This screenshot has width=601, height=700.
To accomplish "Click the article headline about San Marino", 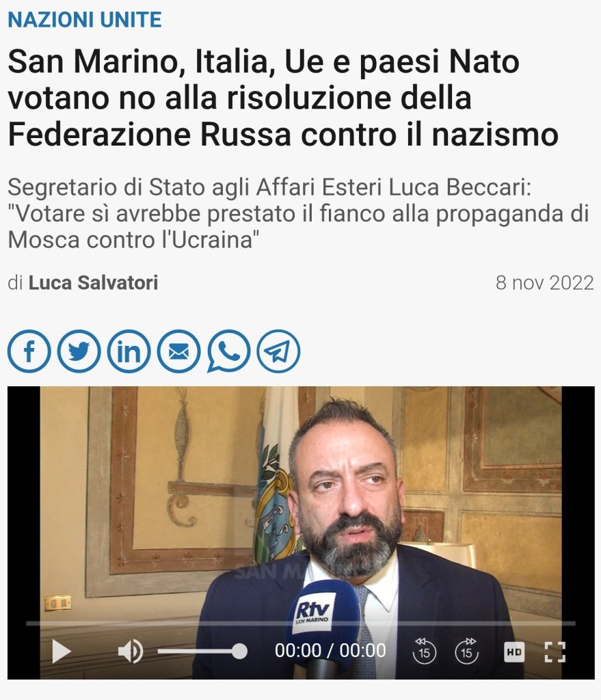I will (x=283, y=98).
